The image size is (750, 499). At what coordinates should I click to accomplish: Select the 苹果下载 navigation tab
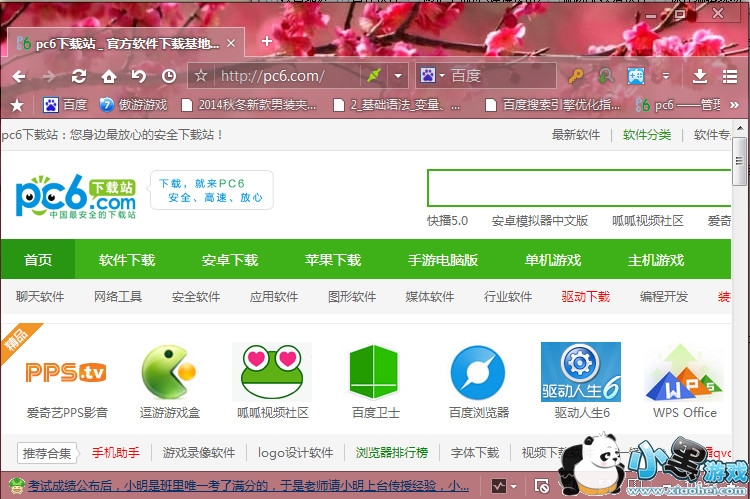click(333, 260)
